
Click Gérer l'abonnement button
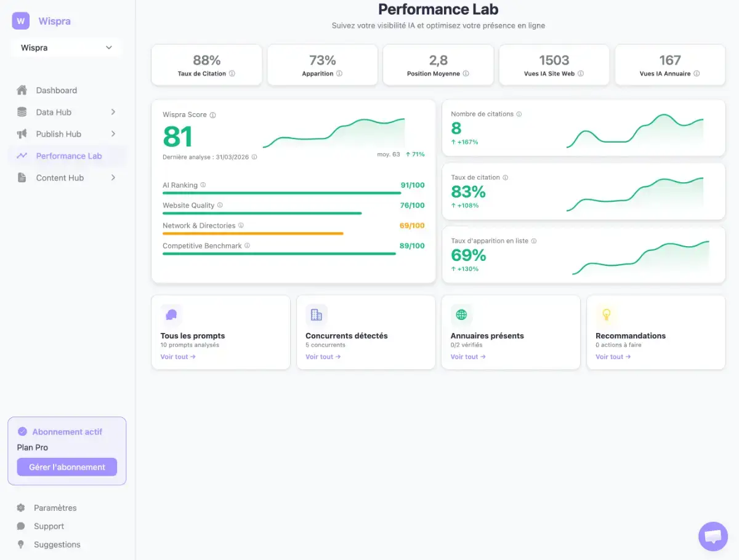click(x=67, y=467)
